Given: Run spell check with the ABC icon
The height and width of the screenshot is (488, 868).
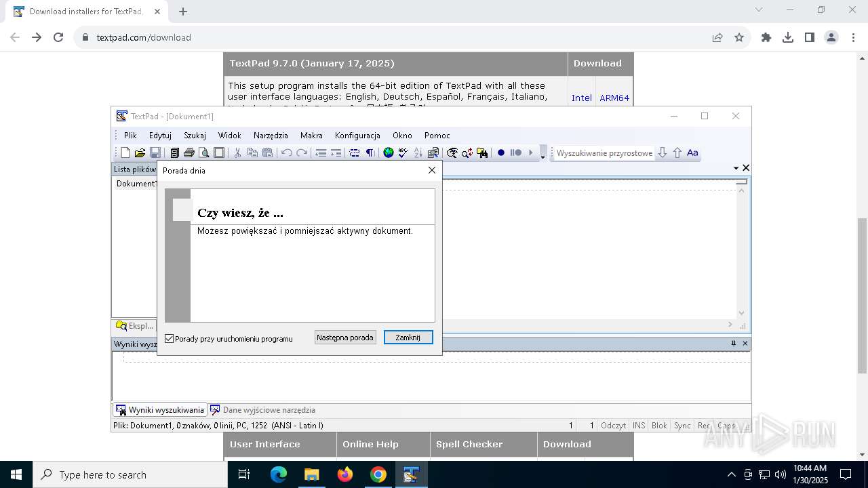Looking at the screenshot, I should 403,152.
